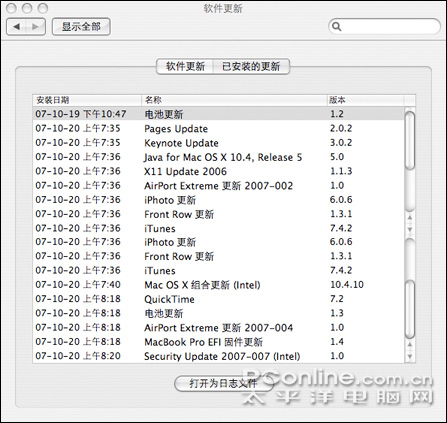Image resolution: width=447 pixels, height=423 pixels.
Task: Click the date 07-10-20 上午8:20
Action: pyautogui.click(x=78, y=356)
